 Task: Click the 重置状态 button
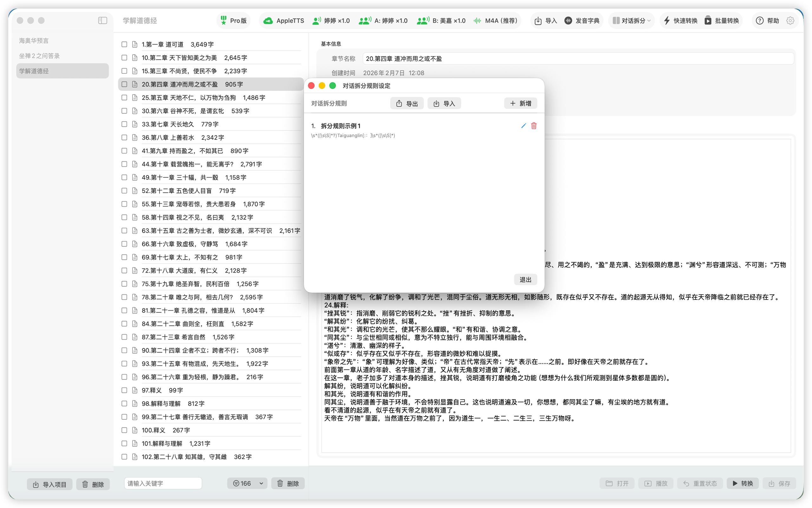[x=700, y=483]
